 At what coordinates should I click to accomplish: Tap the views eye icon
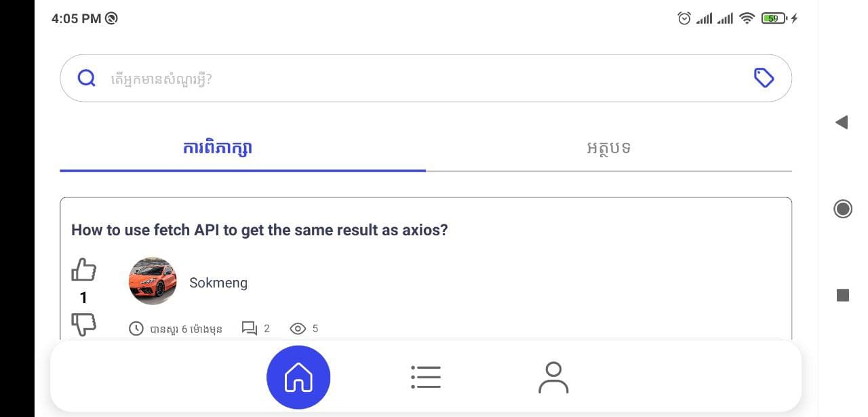point(298,329)
